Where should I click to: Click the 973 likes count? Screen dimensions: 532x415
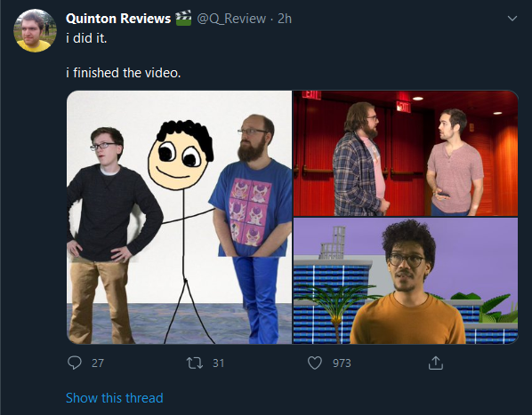[x=342, y=363]
